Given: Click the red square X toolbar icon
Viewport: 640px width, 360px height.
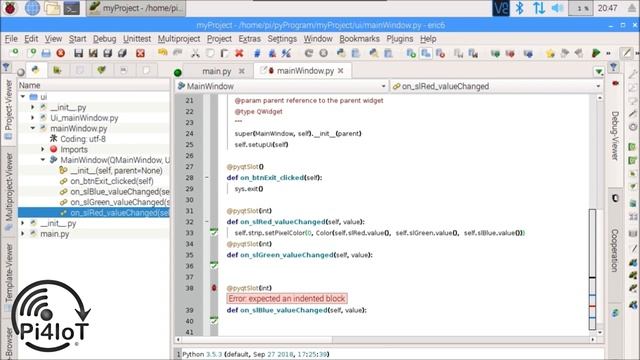Looking at the screenshot, I should [x=140, y=53].
